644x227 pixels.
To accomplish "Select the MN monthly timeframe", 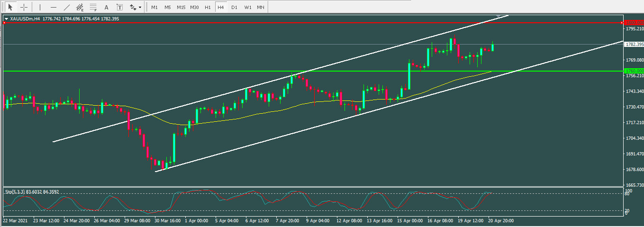I will click(260, 8).
